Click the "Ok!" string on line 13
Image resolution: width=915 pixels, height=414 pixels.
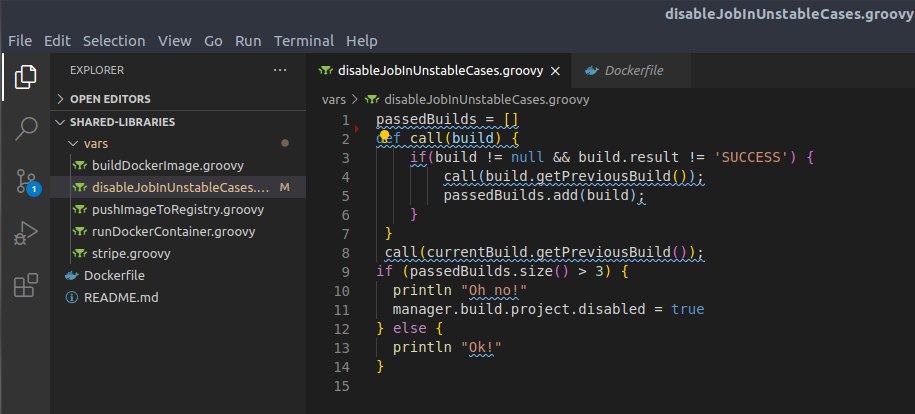point(481,347)
